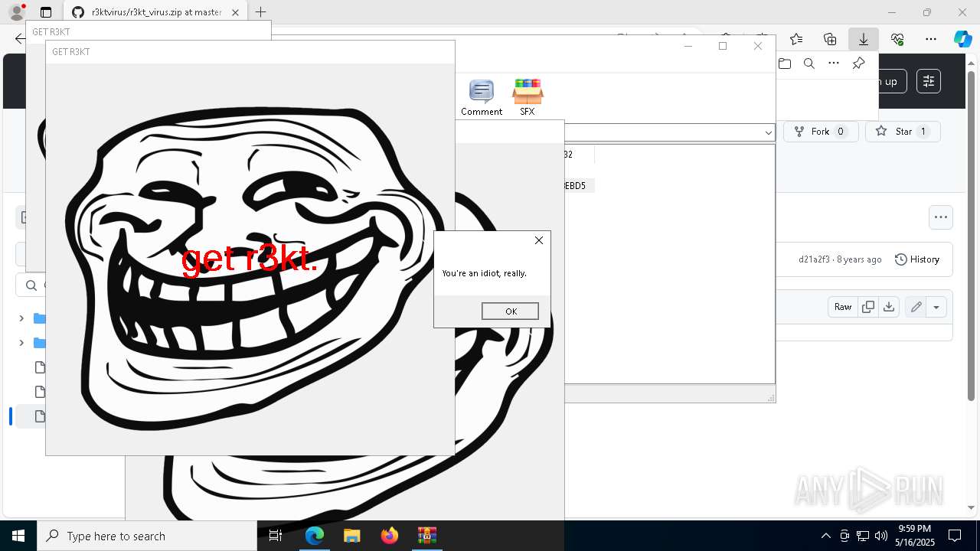
Task: Fork the r3ktvirus repository
Action: click(x=820, y=132)
